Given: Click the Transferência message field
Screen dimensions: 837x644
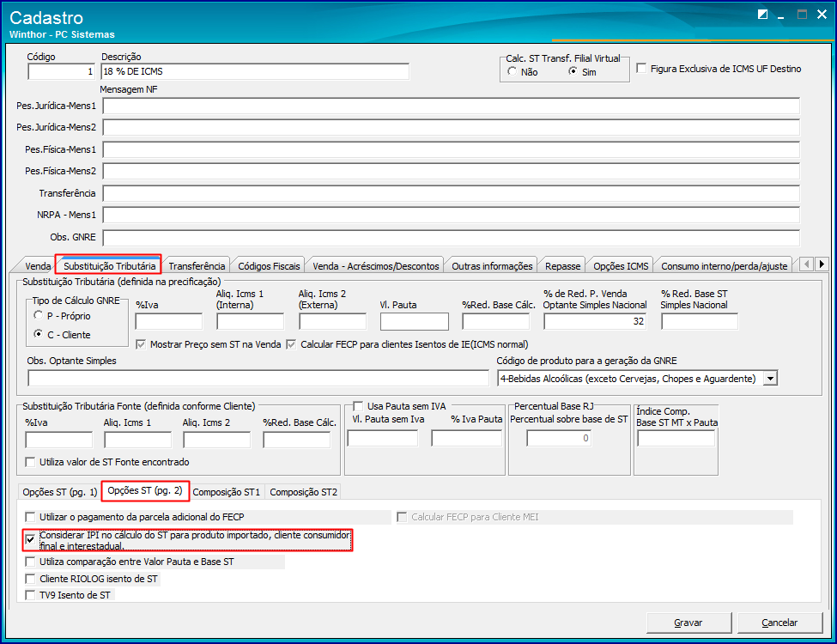Looking at the screenshot, I should point(452,193).
